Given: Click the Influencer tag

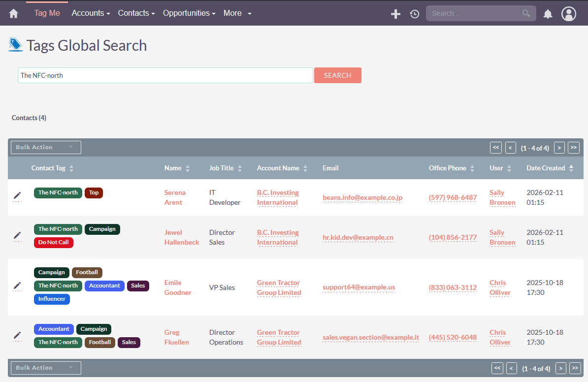Looking at the screenshot, I should coord(52,299).
